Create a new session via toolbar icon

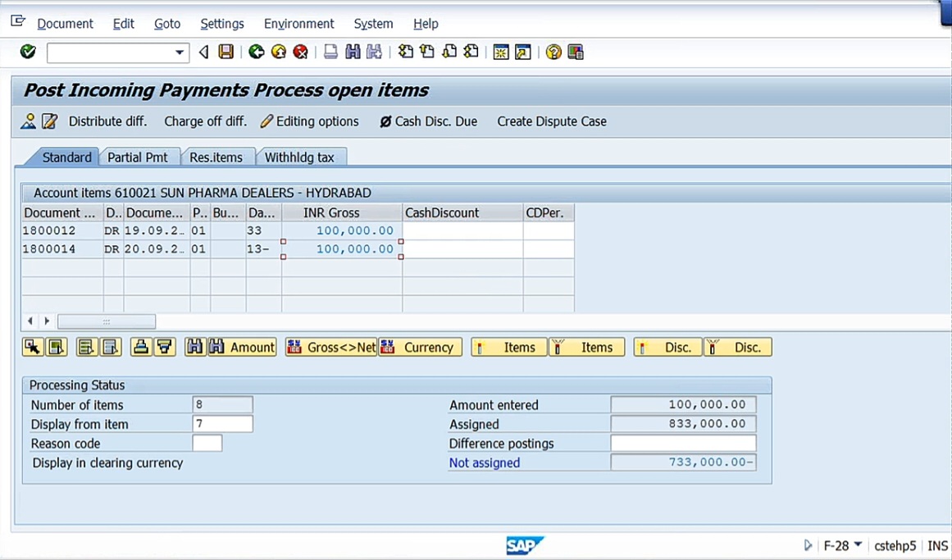pos(501,52)
